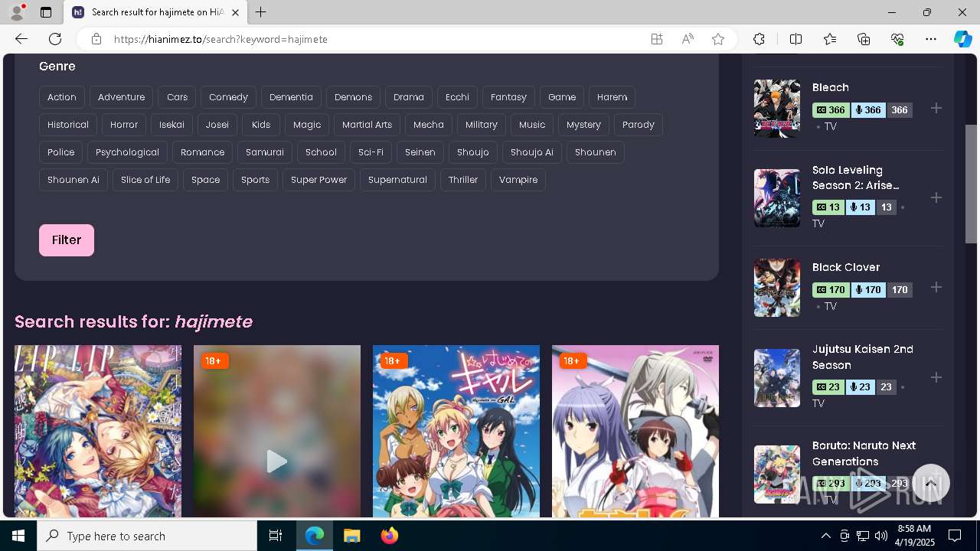The height and width of the screenshot is (551, 980).
Task: Add Jujutsu Kaisen 2nd Season plus icon
Action: (936, 377)
